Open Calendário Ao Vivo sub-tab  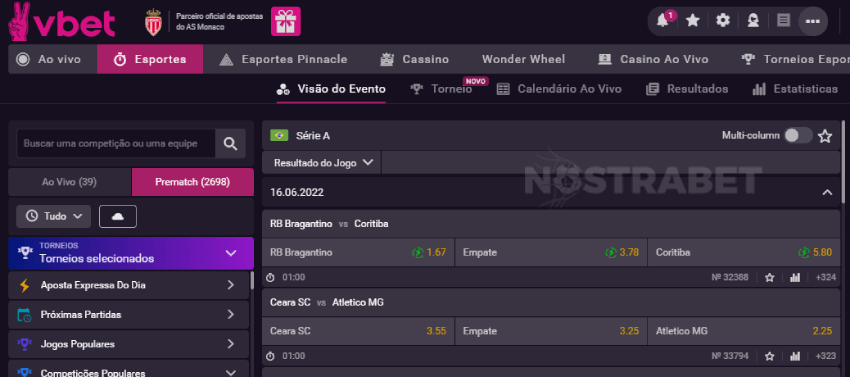click(559, 89)
